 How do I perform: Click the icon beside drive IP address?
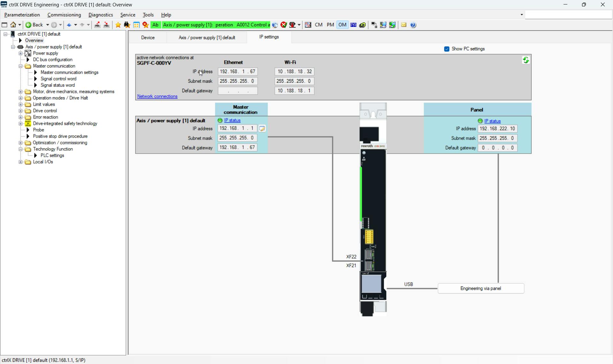click(x=262, y=129)
